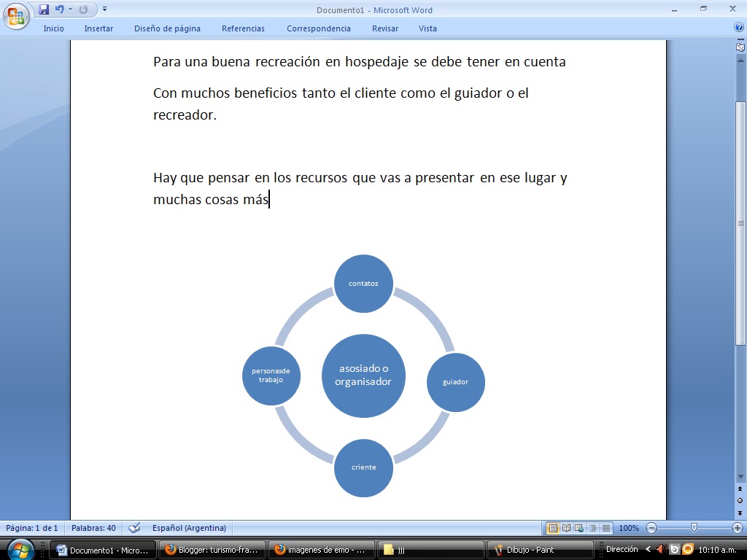Screen dimensions: 747x560
Task: Click Next Page double-arrow button
Action: click(740, 513)
